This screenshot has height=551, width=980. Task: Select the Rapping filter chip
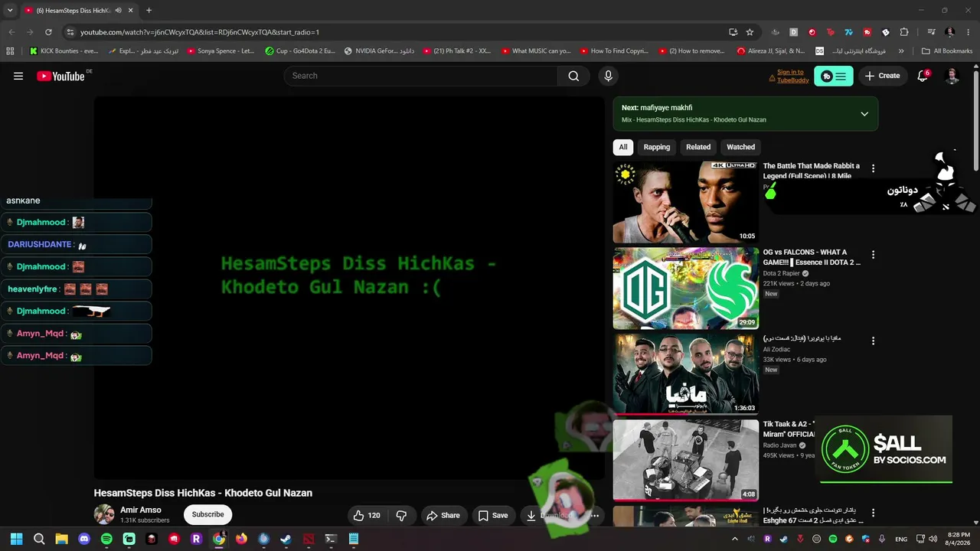tap(657, 147)
